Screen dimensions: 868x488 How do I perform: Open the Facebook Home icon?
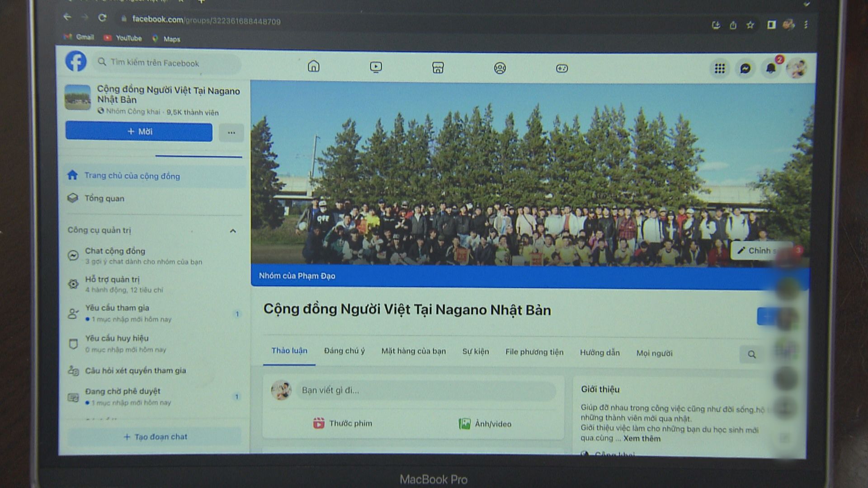pyautogui.click(x=313, y=67)
